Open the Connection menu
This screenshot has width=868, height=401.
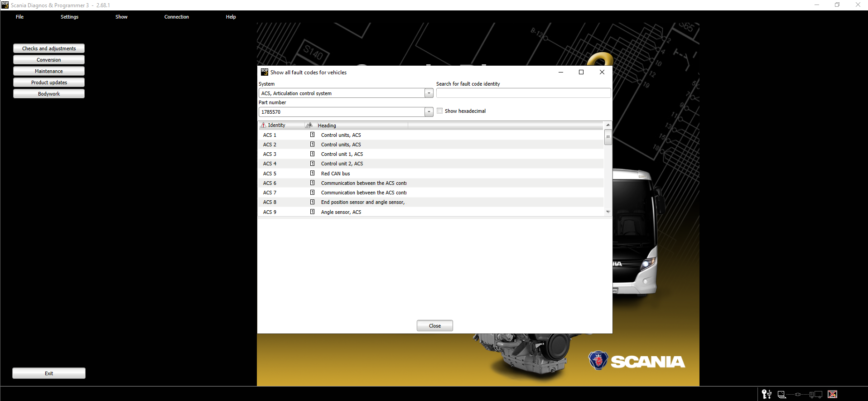click(177, 17)
